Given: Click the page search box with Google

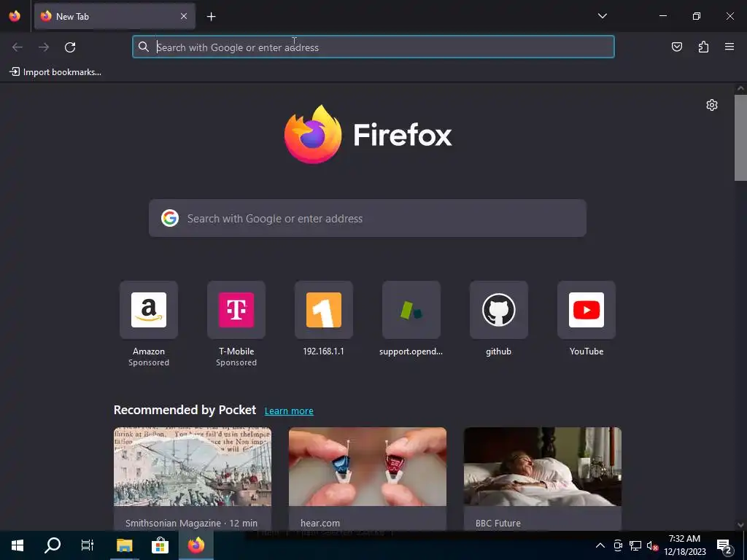Looking at the screenshot, I should pos(368,218).
